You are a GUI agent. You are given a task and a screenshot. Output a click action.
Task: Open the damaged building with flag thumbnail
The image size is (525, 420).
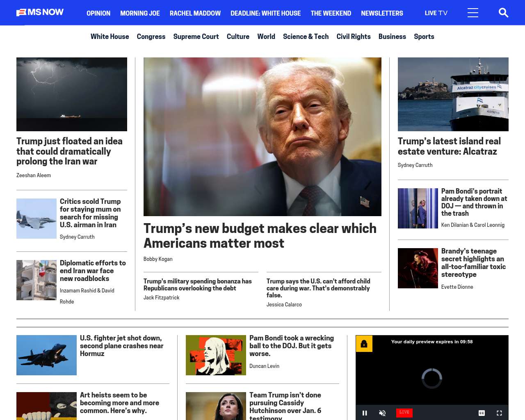point(37,280)
